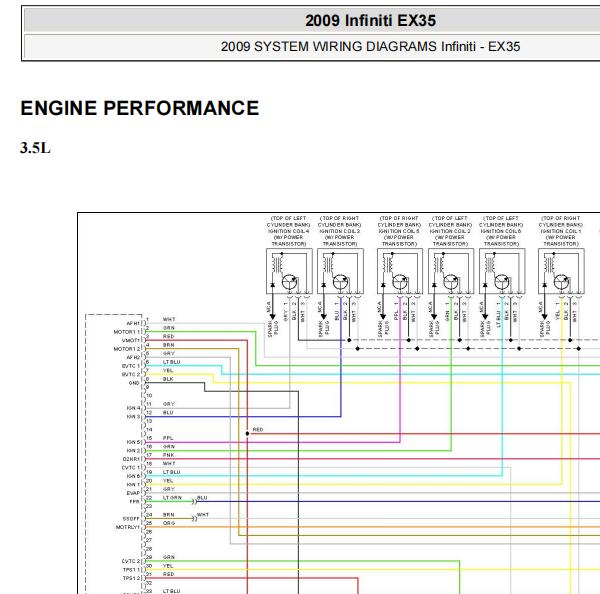Click the "RED" label beside the splice dot

[x=258, y=429]
